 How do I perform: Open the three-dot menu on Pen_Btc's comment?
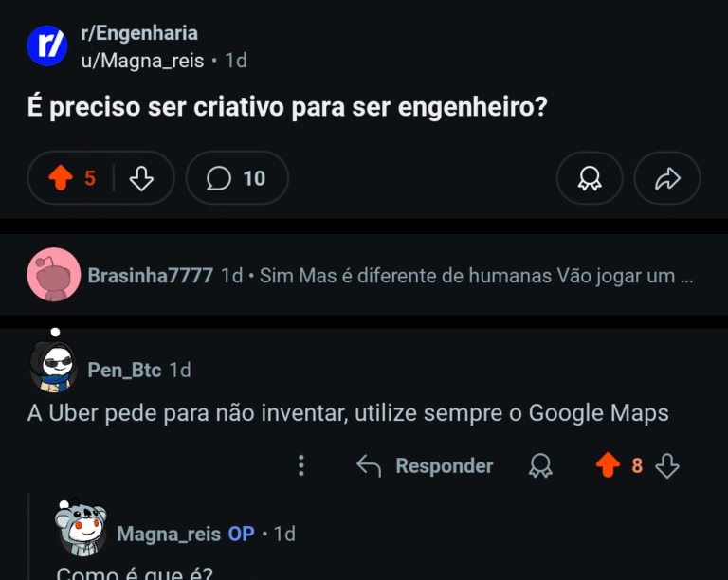point(301,465)
